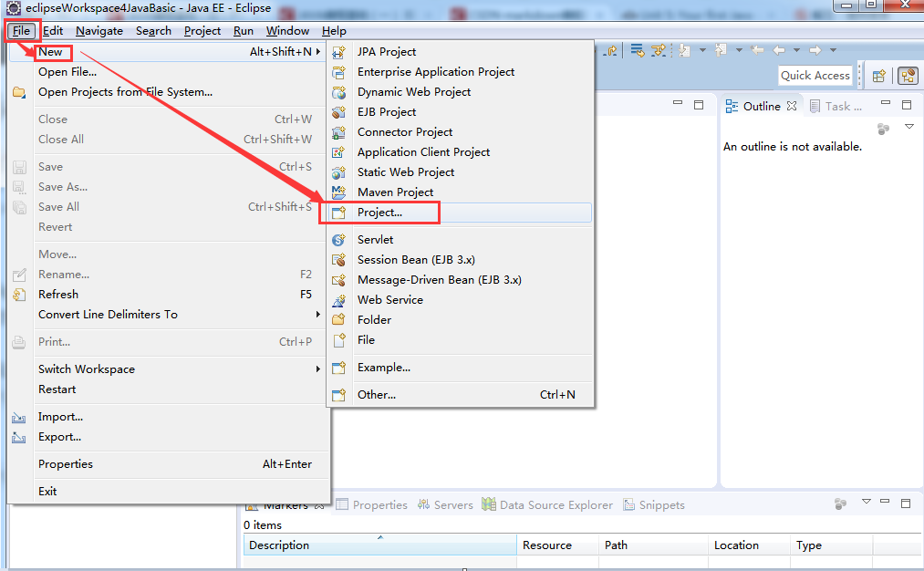The width and height of the screenshot is (924, 571).
Task: Choose Project... in the New submenu
Action: (460, 213)
